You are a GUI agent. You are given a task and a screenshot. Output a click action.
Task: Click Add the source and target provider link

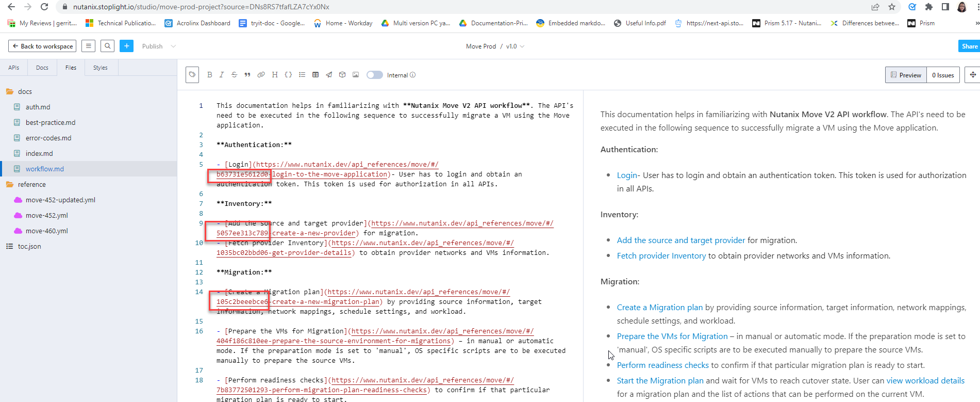click(x=681, y=240)
